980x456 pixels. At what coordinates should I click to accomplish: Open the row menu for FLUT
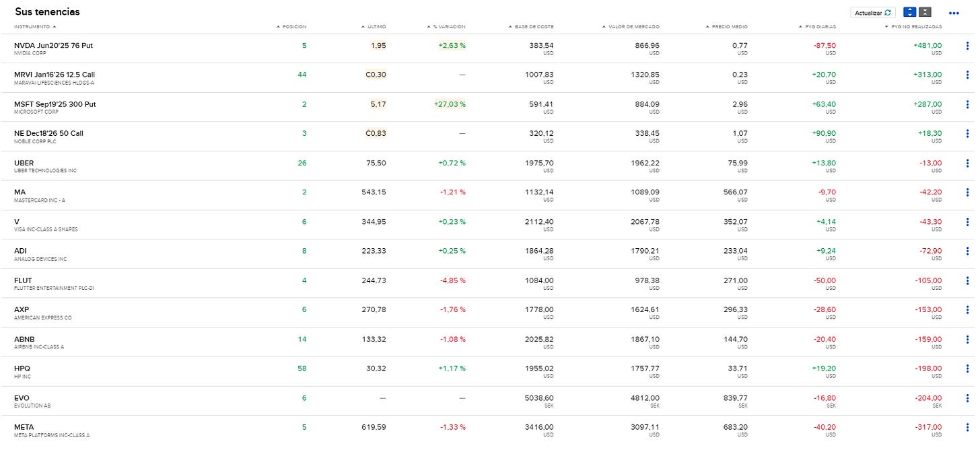tap(967, 280)
